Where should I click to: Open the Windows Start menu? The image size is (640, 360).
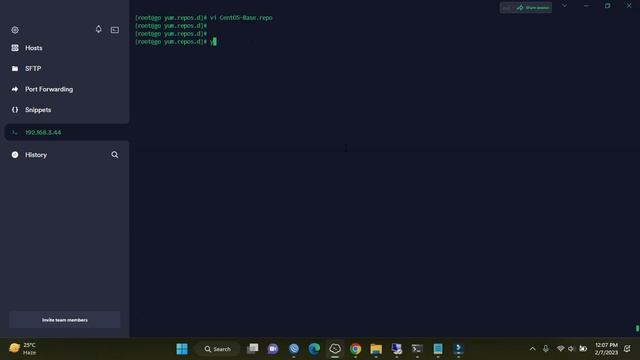pyautogui.click(x=182, y=349)
